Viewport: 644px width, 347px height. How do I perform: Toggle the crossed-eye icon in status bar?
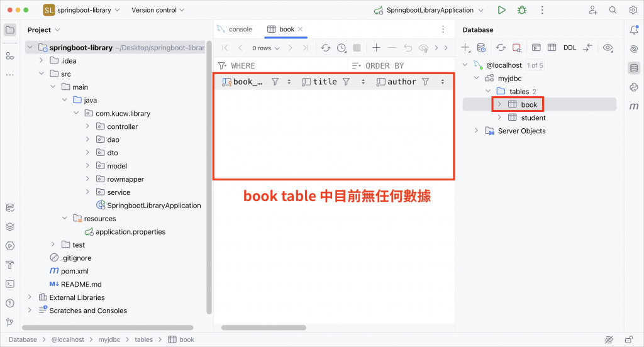click(x=609, y=339)
